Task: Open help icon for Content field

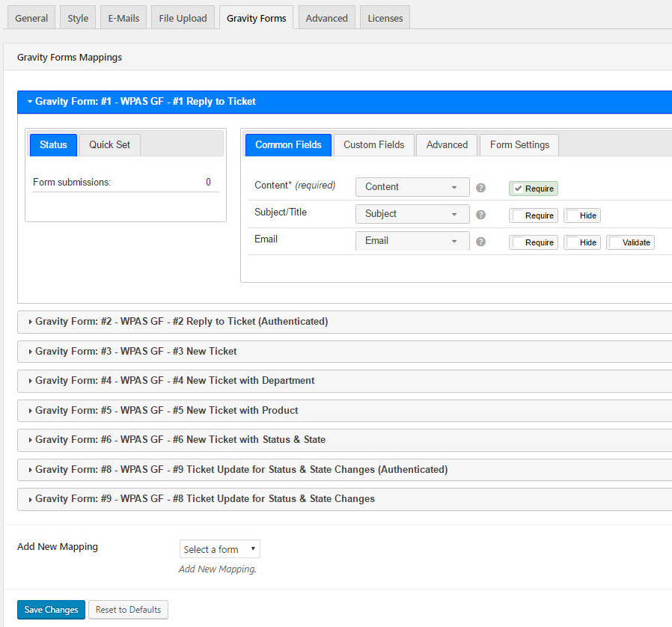Action: (481, 188)
